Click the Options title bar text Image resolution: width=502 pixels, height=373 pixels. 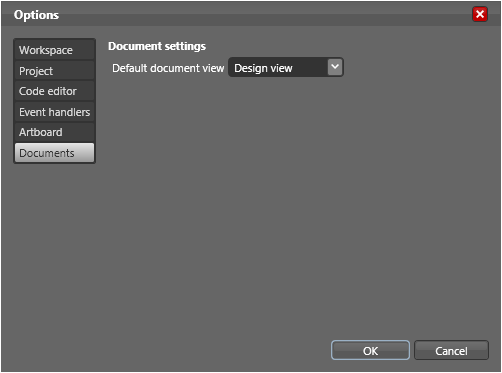[36, 15]
